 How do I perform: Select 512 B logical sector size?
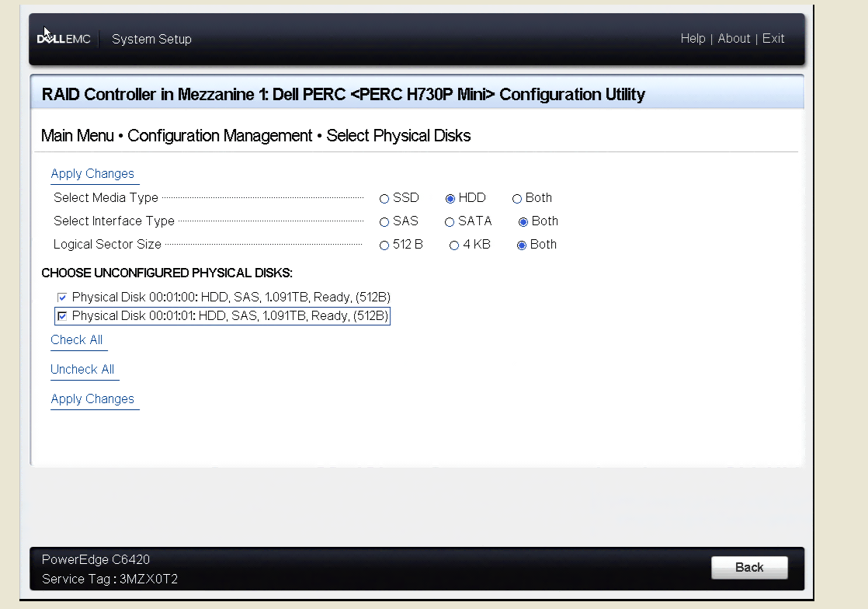384,245
